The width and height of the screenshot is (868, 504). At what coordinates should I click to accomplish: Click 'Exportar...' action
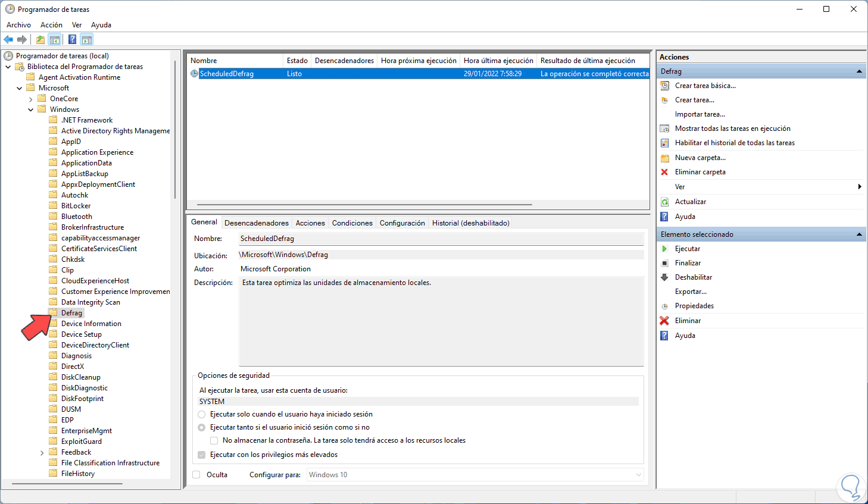(691, 292)
